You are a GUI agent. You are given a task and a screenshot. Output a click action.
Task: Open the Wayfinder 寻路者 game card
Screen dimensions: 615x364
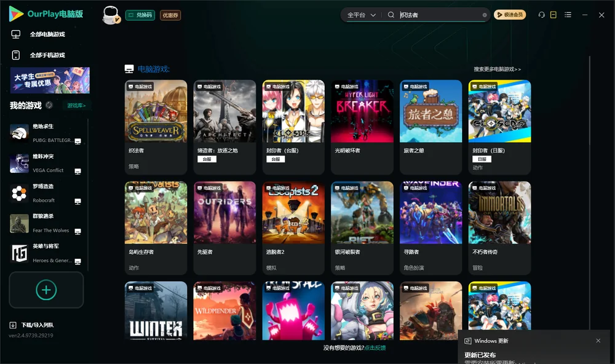[x=430, y=228]
